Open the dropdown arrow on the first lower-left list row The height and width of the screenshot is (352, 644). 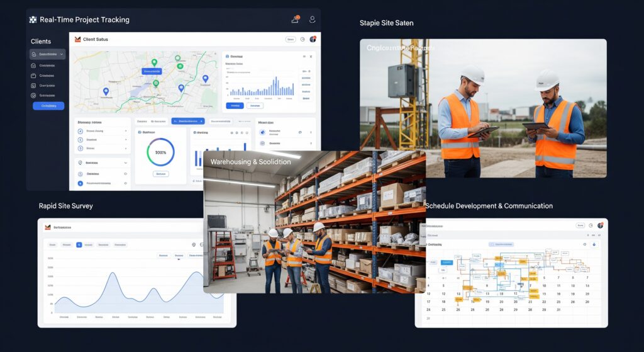126,131
